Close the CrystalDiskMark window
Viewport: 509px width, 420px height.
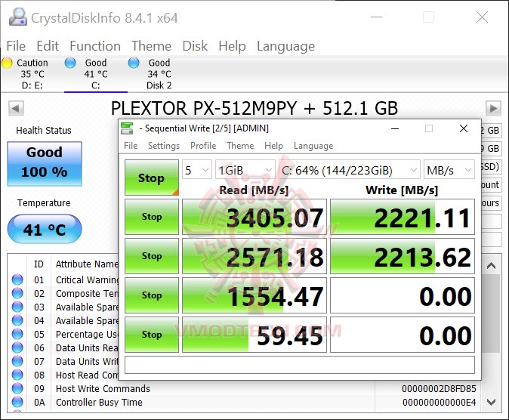point(464,128)
